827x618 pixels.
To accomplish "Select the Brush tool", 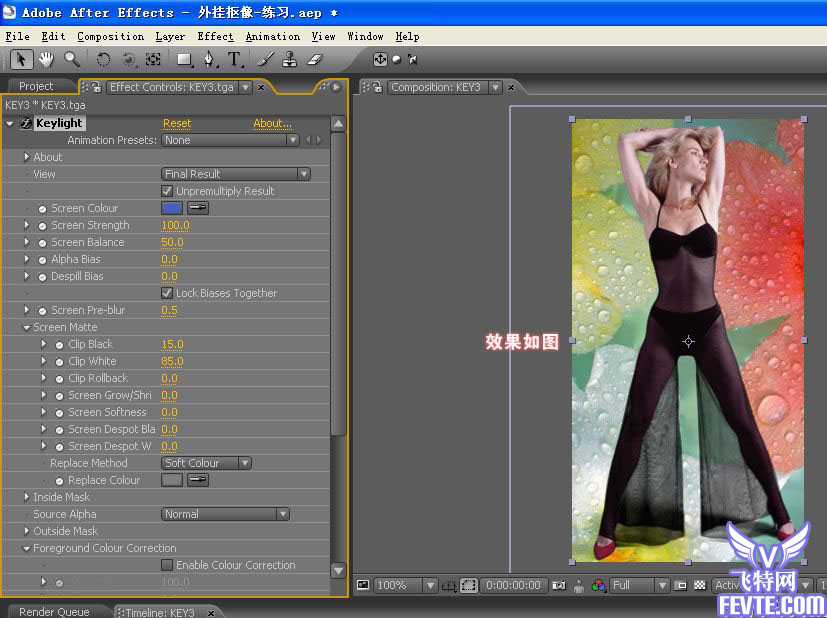I will 265,59.
